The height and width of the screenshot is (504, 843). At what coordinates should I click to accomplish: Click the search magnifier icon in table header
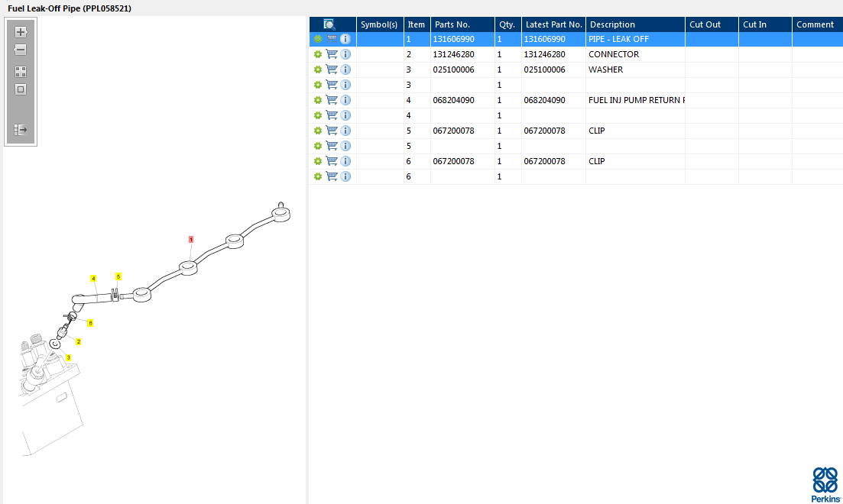coord(329,24)
